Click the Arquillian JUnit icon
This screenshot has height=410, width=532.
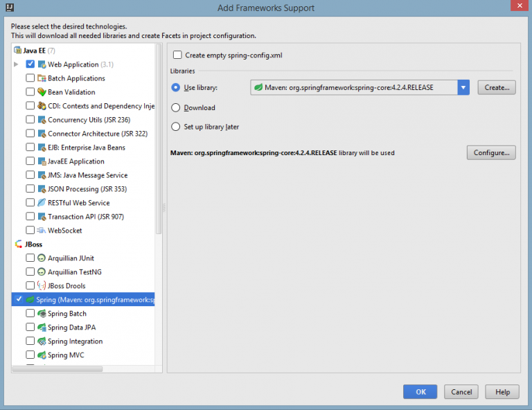(42, 258)
